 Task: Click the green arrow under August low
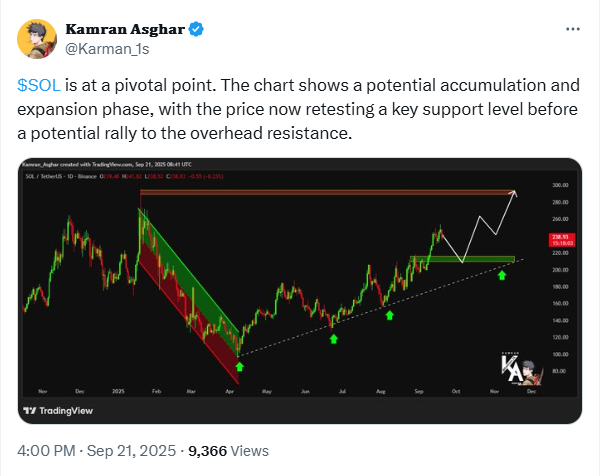[x=390, y=315]
